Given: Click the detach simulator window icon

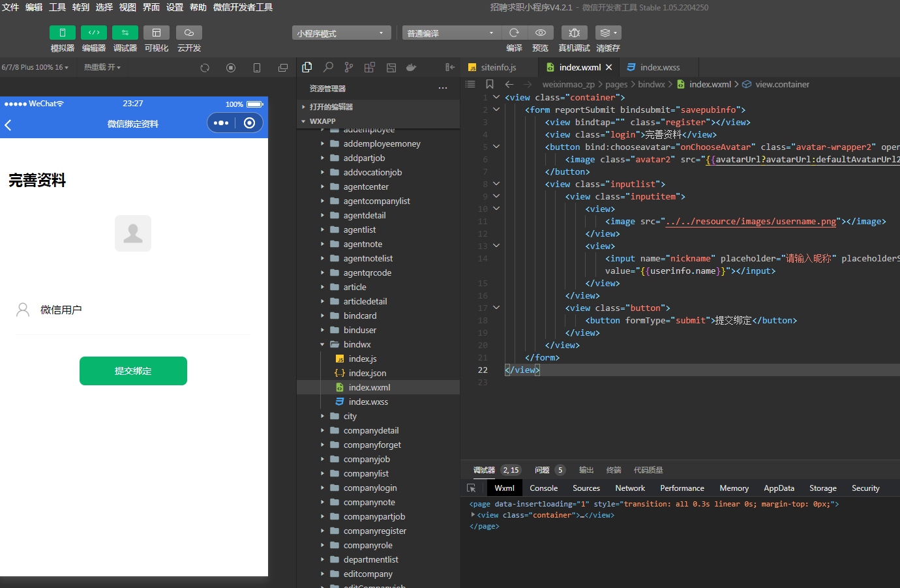Looking at the screenshot, I should click(x=283, y=68).
